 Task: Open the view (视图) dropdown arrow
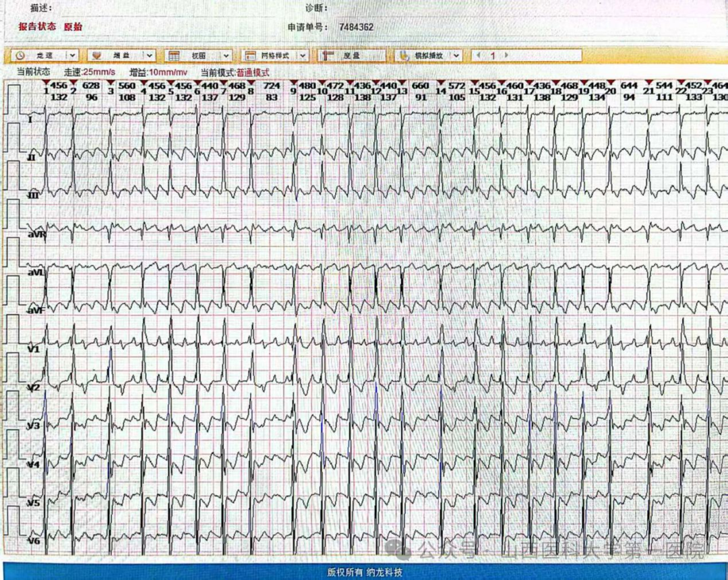coord(226,56)
